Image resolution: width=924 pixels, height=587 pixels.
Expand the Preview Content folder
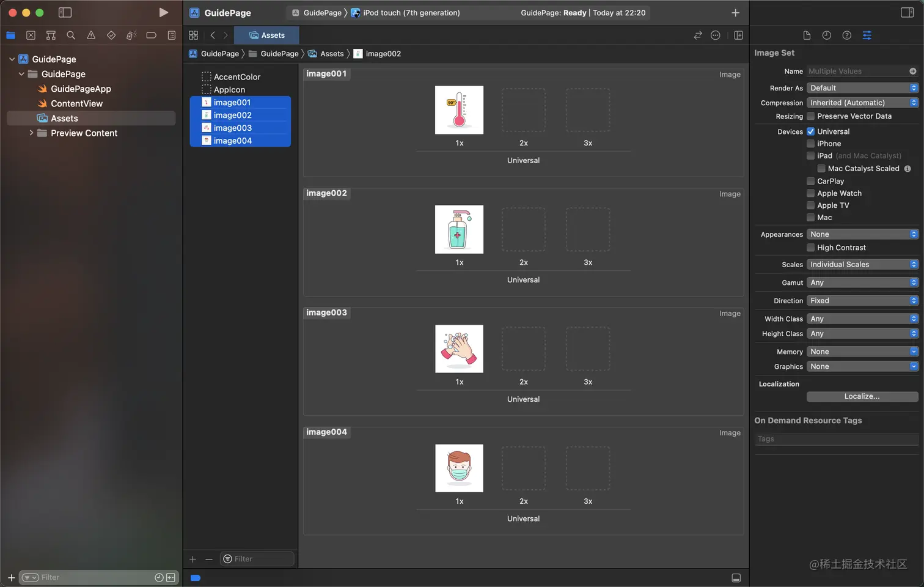click(x=31, y=133)
